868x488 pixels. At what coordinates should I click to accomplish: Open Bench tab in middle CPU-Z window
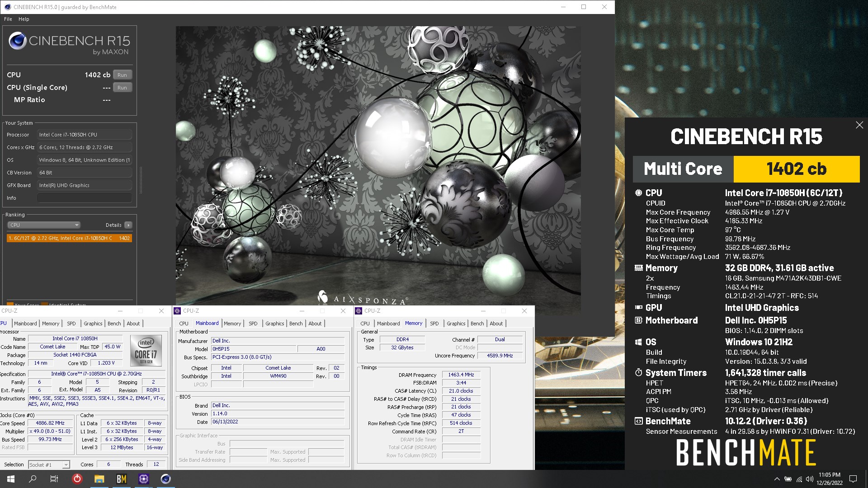(296, 324)
